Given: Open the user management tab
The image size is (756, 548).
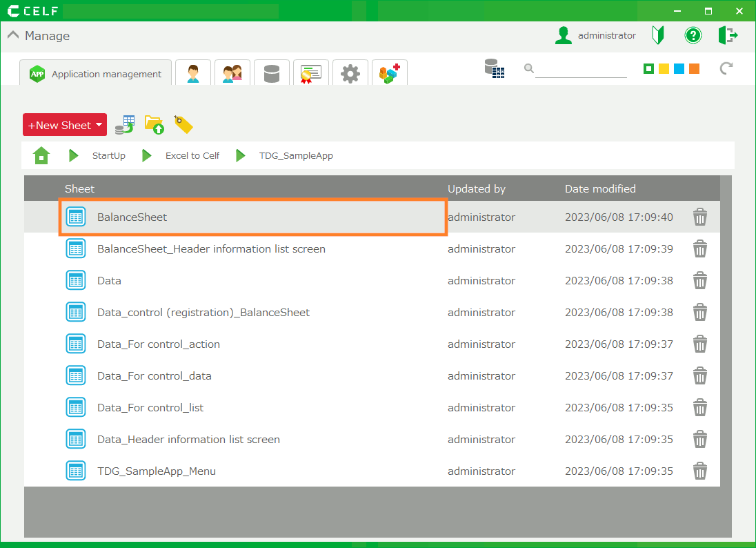Looking at the screenshot, I should click(x=192, y=73).
